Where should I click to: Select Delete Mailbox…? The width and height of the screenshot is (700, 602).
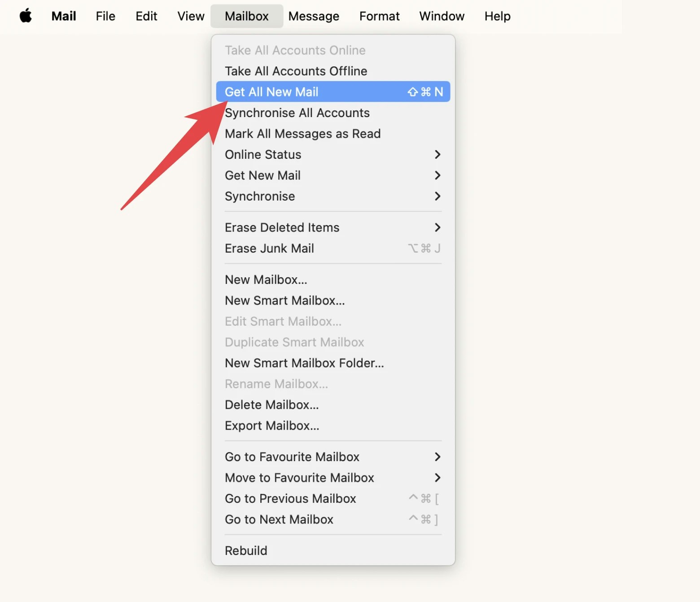coord(333,405)
